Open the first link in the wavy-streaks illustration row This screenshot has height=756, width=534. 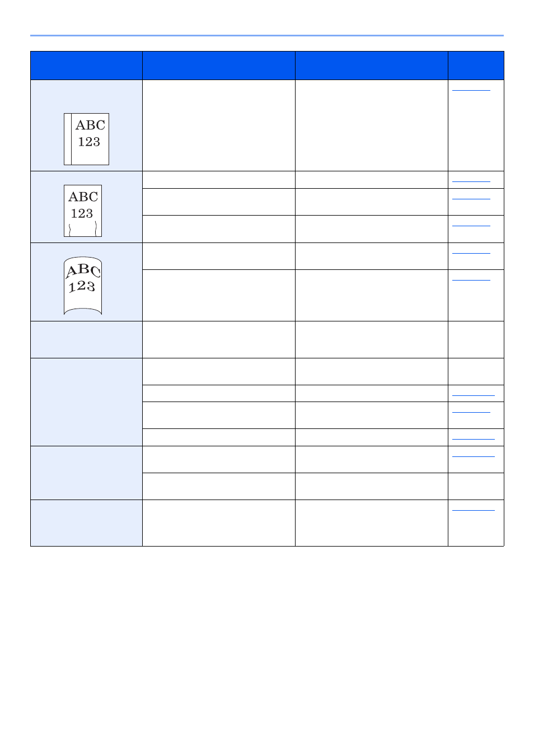(x=471, y=181)
